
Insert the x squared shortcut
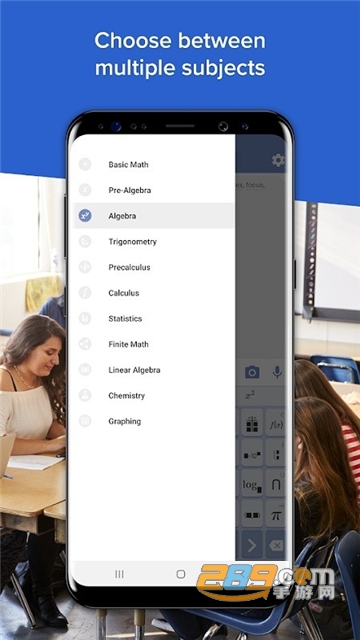coord(250,395)
